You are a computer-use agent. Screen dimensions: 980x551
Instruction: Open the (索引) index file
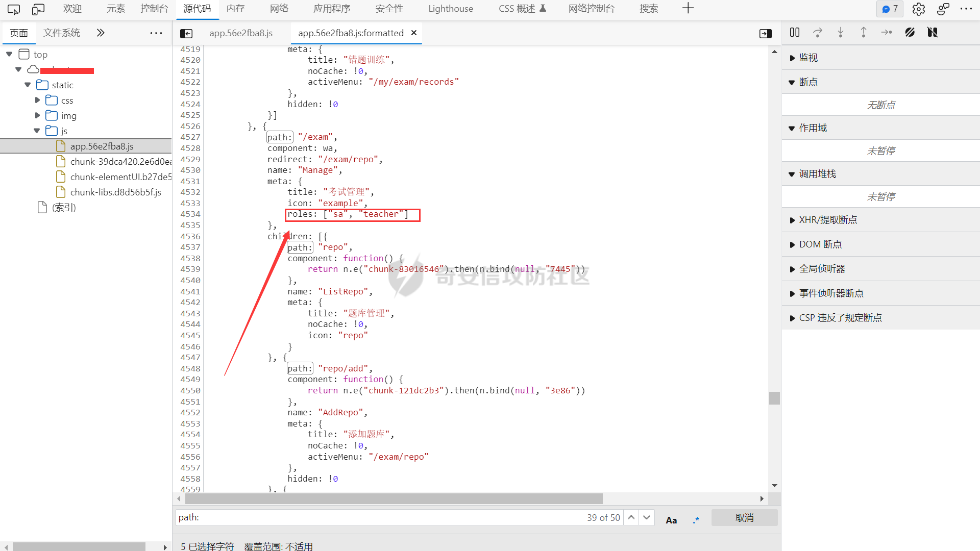point(64,207)
